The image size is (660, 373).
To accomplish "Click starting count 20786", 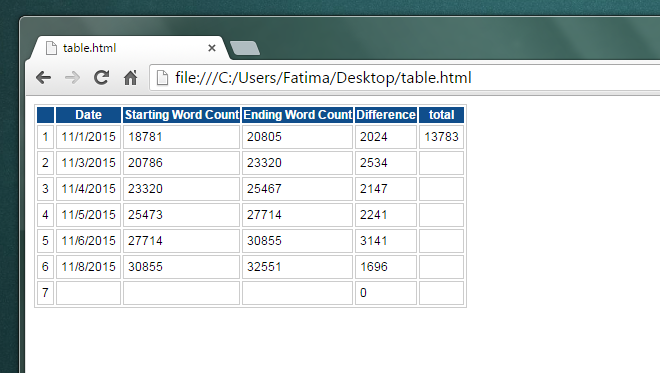I will [x=181, y=163].
